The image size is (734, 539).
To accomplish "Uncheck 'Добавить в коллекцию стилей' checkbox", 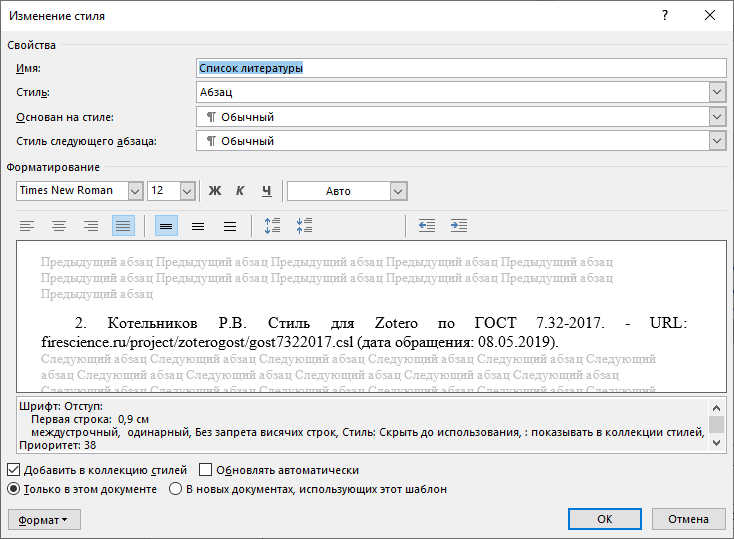I will coord(14,470).
